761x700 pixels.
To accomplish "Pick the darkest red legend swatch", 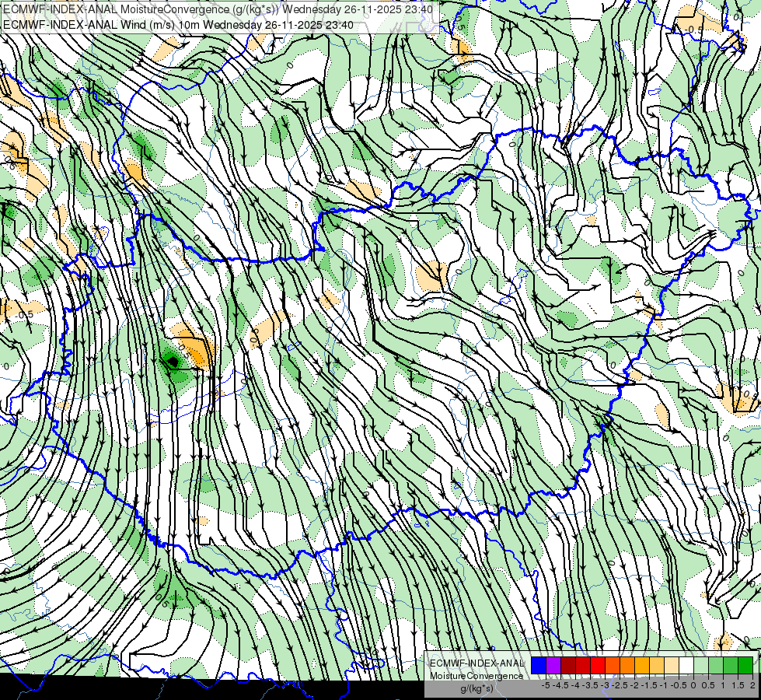I will point(568,666).
